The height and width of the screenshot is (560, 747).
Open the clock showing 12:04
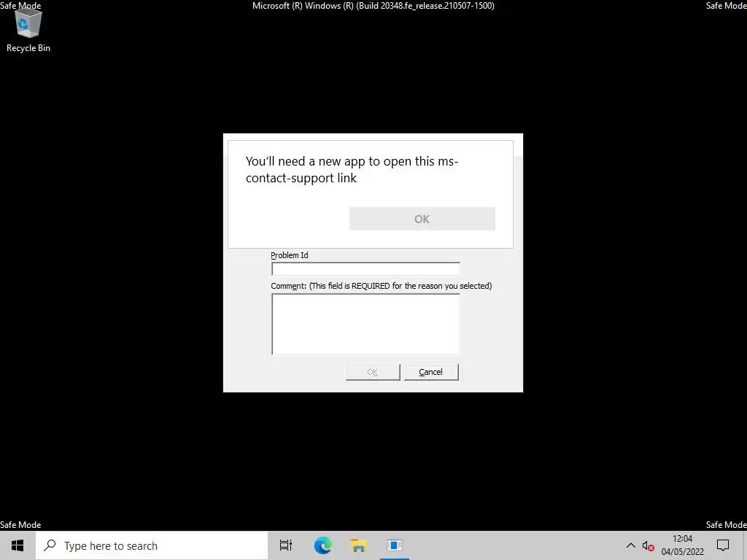(682, 539)
